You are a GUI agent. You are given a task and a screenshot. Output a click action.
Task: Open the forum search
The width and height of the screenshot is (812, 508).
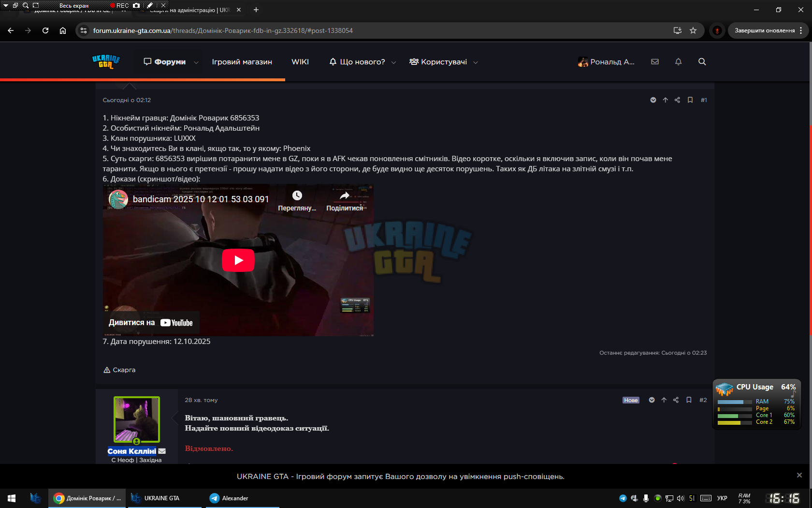pos(702,62)
